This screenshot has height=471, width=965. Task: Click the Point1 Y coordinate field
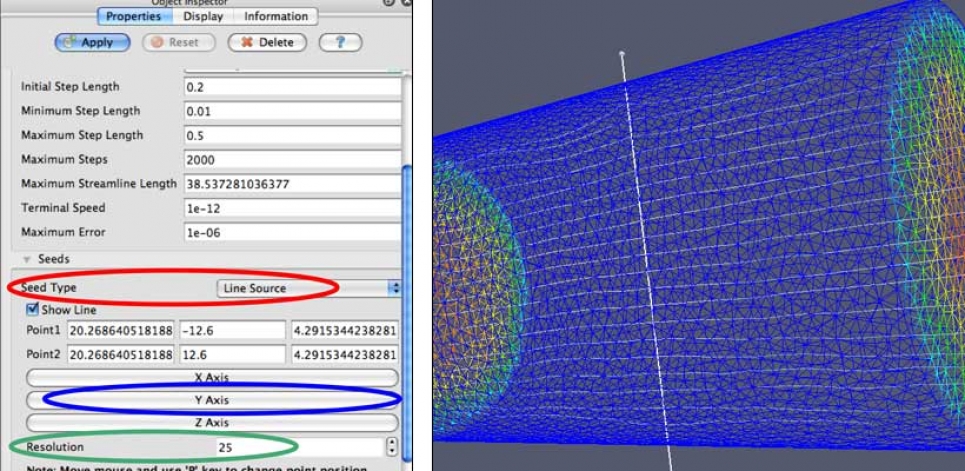tap(233, 331)
